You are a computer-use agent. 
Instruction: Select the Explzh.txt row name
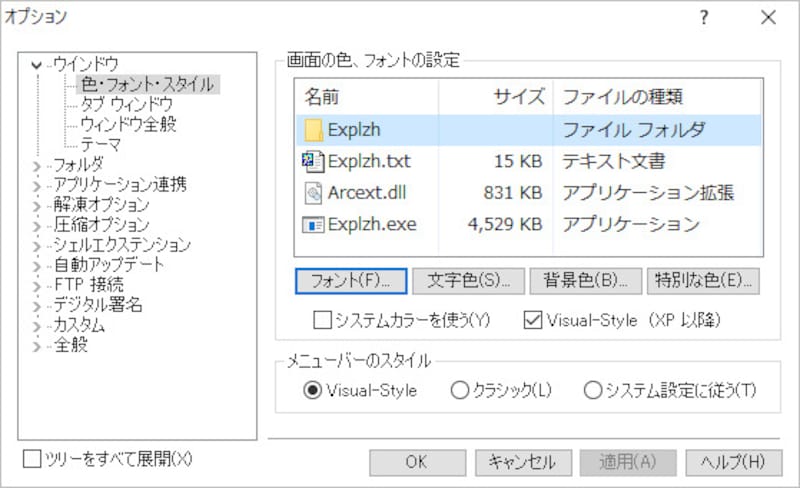pyautogui.click(x=369, y=161)
